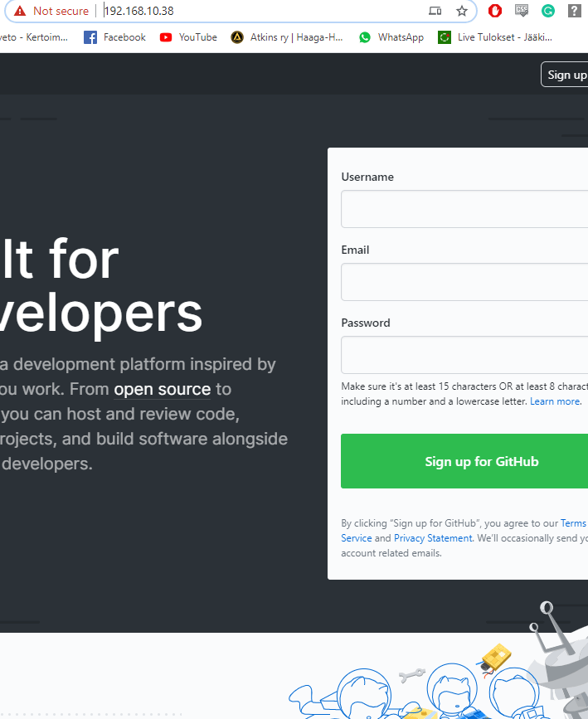Click the Password input field
588x719 pixels.
(x=464, y=355)
